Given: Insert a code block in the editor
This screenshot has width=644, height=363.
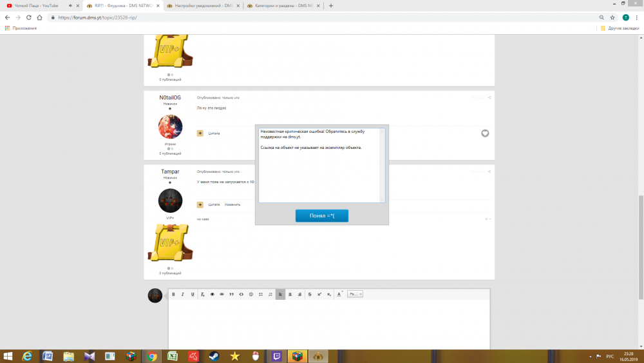Looking at the screenshot, I should (241, 294).
